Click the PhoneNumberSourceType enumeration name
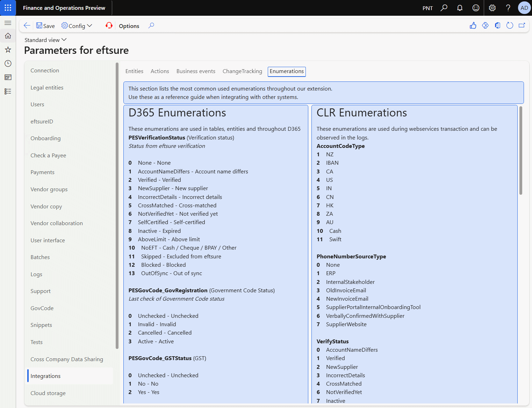This screenshot has width=532, height=408. [x=351, y=257]
